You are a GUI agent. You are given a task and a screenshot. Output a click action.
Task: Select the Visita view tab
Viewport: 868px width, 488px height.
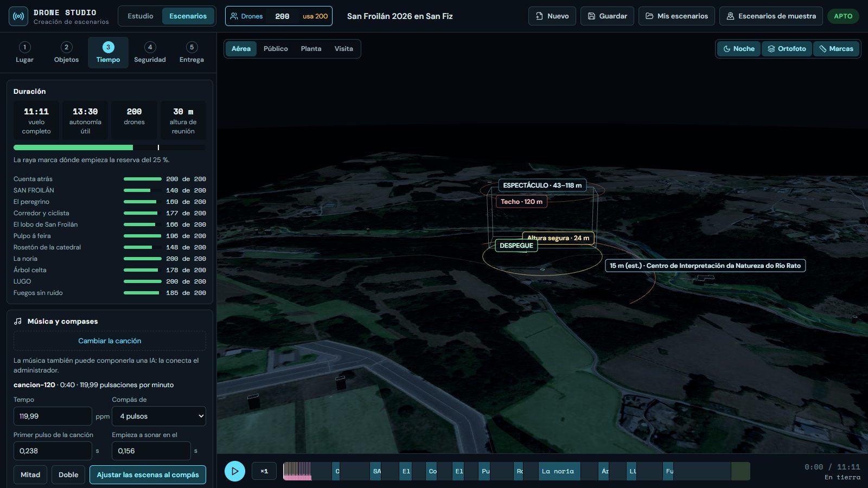pyautogui.click(x=343, y=49)
